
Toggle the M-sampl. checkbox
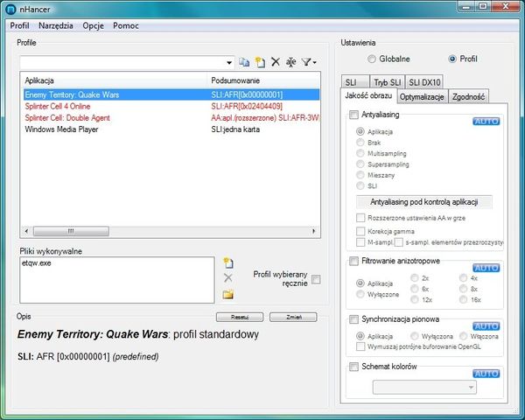[x=360, y=242]
